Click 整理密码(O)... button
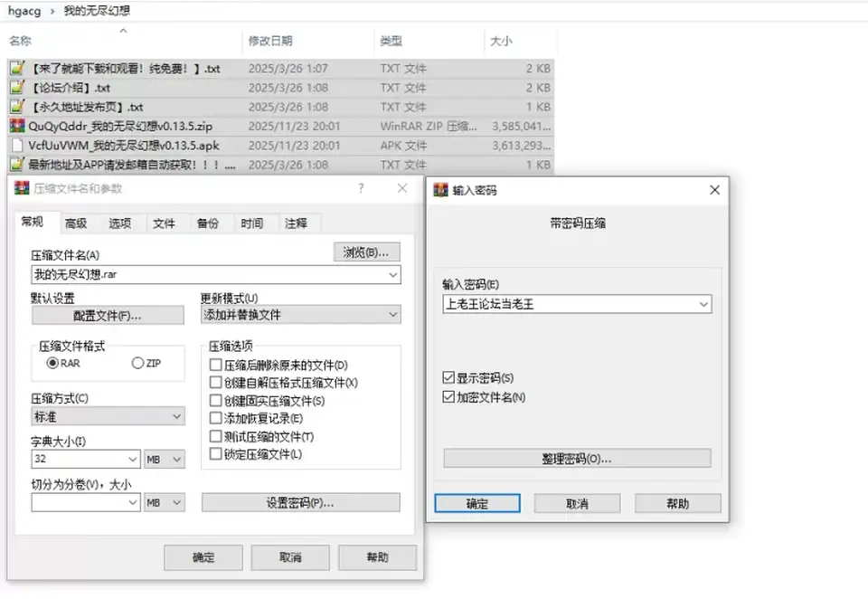The width and height of the screenshot is (868, 599). click(x=577, y=458)
